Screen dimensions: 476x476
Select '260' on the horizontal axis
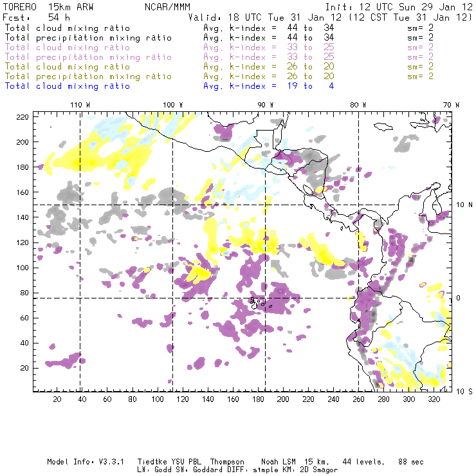[x=358, y=399]
